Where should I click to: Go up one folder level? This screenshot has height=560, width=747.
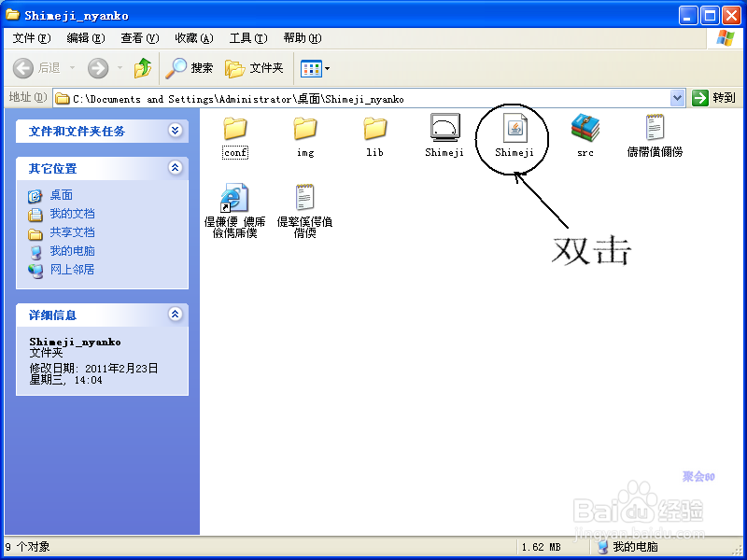142,68
